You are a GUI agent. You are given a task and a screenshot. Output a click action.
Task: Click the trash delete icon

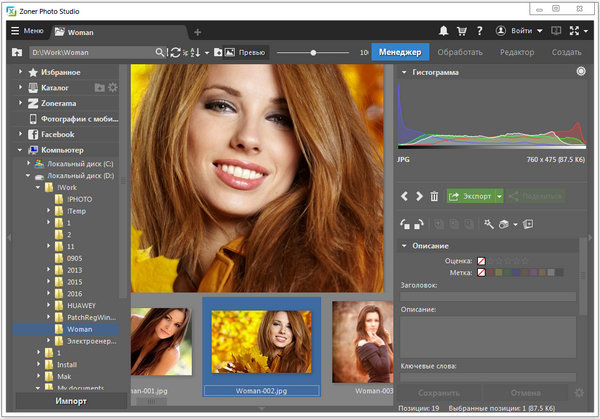click(434, 197)
